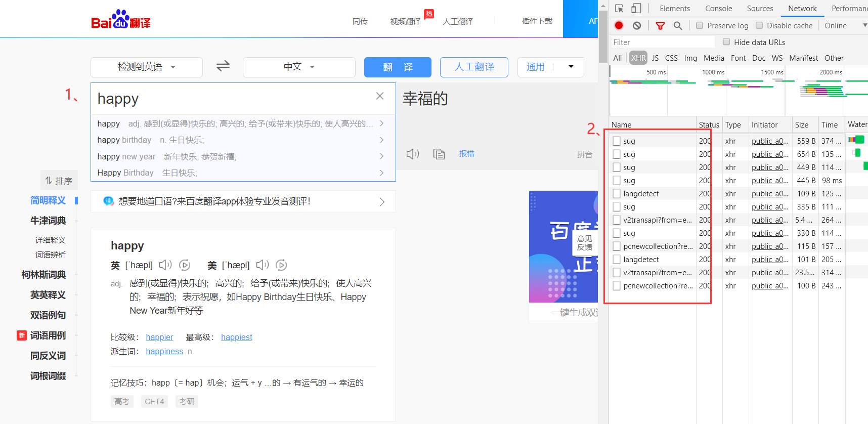This screenshot has height=424, width=868.
Task: Tick checkbox for second langdetect request
Action: tap(617, 259)
